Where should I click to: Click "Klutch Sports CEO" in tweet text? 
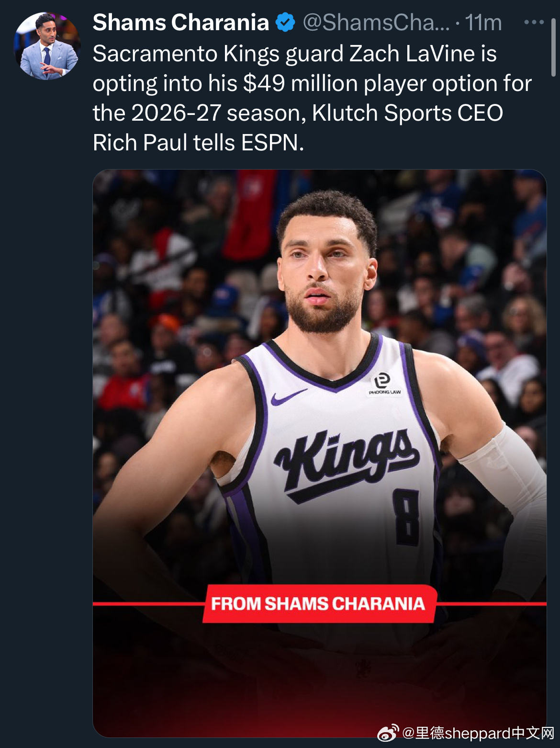pyautogui.click(x=407, y=113)
